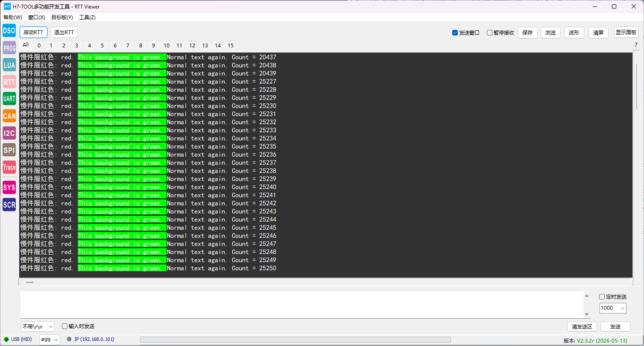Click the 浏览 browse button
Image resolution: width=644 pixels, height=346 pixels.
click(x=550, y=33)
